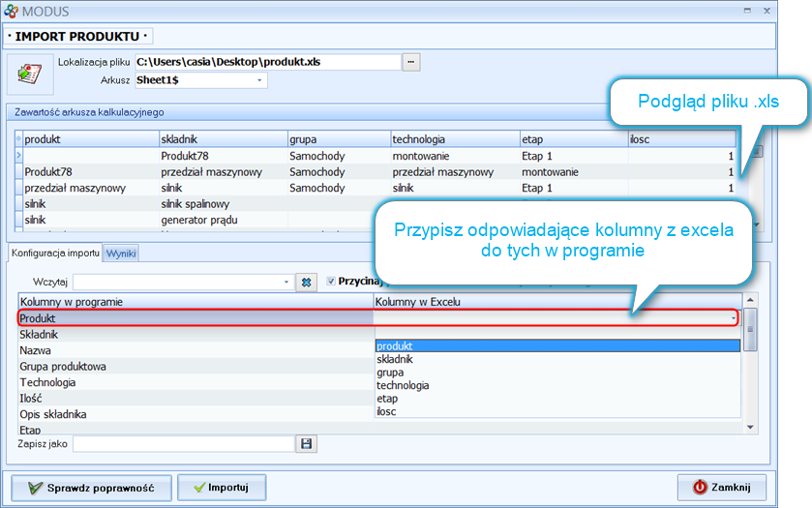Image resolution: width=812 pixels, height=508 pixels.
Task: Click the 'etap' preview column header
Action: [574, 139]
